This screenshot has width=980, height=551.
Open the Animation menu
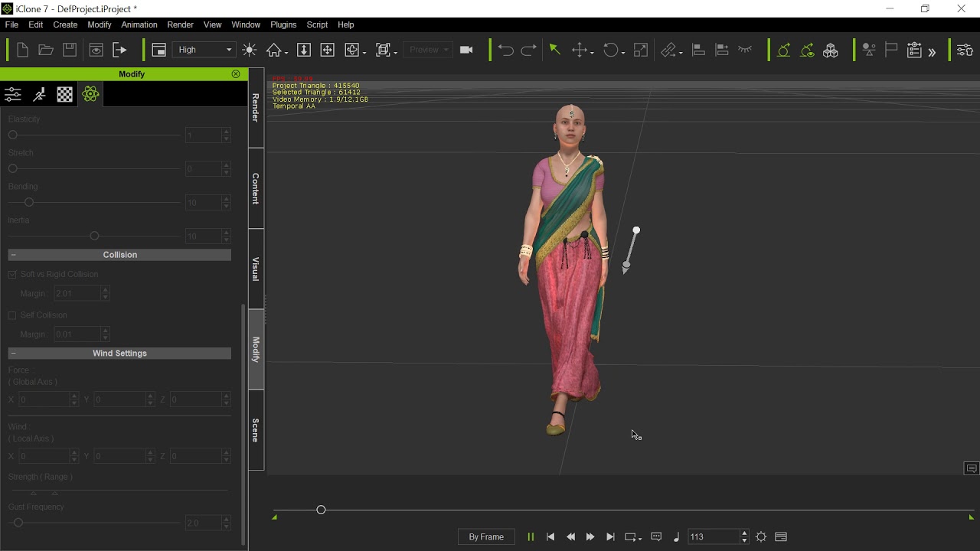click(x=139, y=24)
